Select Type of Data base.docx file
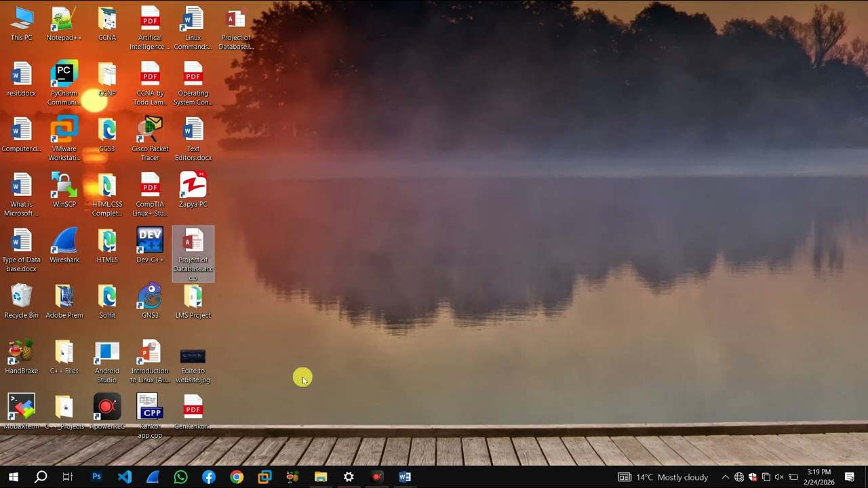Screen dimensions: 868x488 (22, 251)
